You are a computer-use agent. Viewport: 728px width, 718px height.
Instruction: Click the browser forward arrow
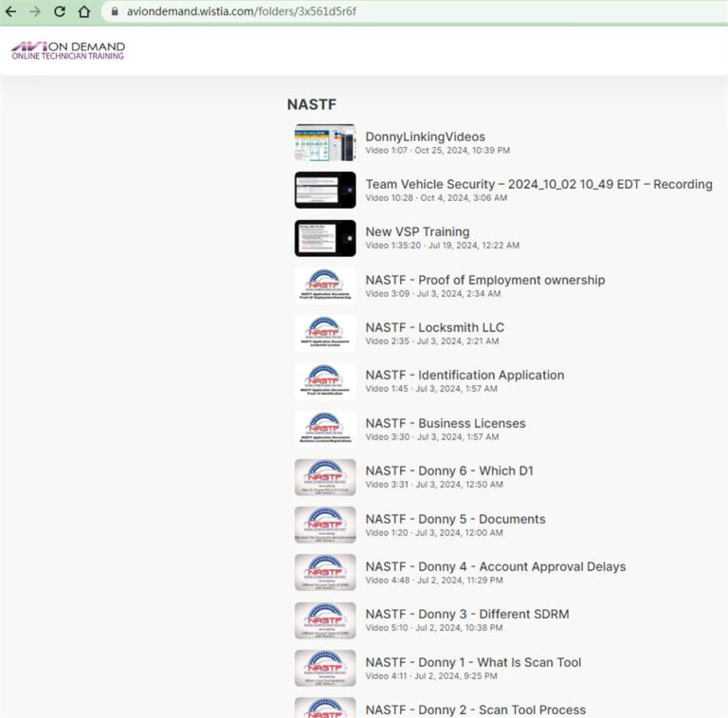[x=35, y=12]
